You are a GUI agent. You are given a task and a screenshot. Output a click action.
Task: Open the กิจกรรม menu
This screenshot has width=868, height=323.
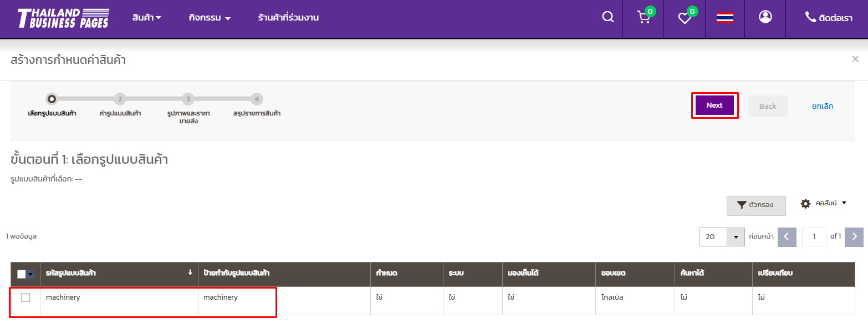tap(210, 18)
